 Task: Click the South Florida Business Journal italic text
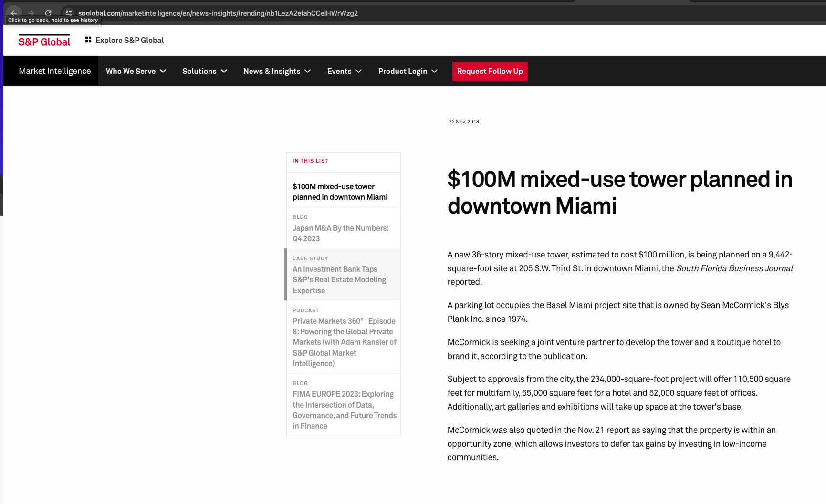coord(734,268)
